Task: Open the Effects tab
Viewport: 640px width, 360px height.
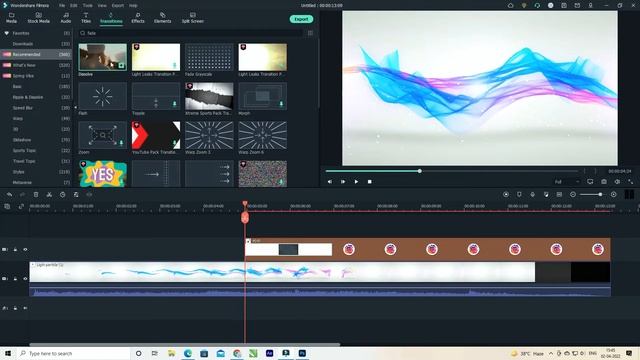Action: (x=138, y=18)
